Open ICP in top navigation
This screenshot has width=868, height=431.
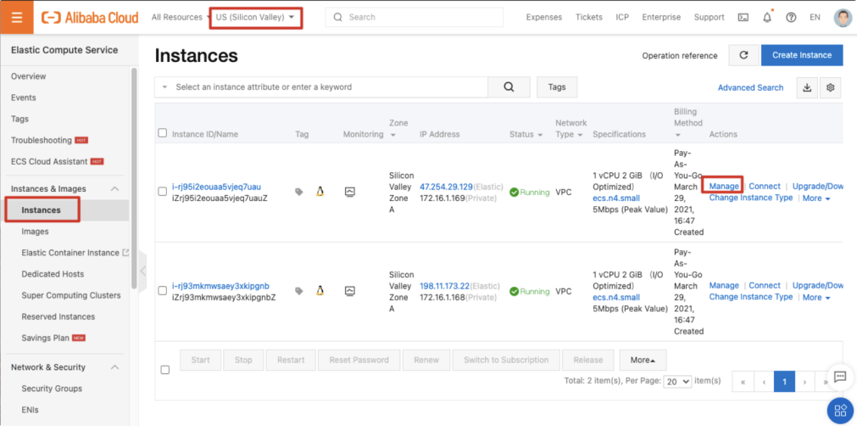[x=622, y=17]
